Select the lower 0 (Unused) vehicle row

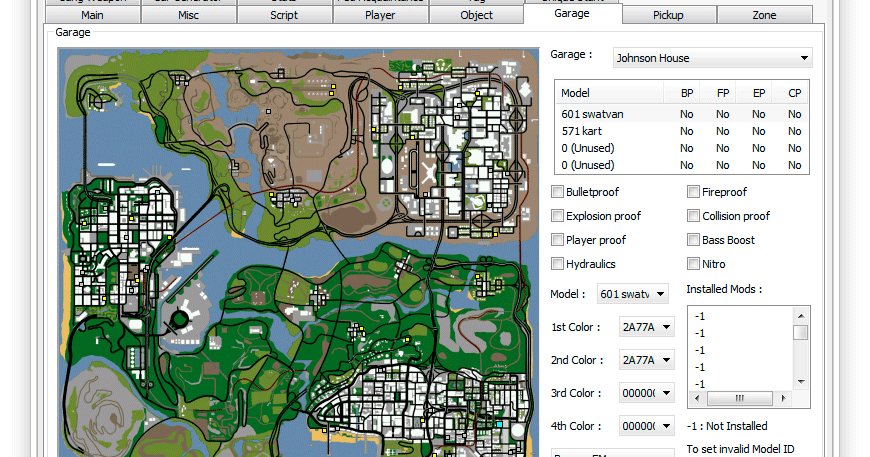(x=682, y=165)
